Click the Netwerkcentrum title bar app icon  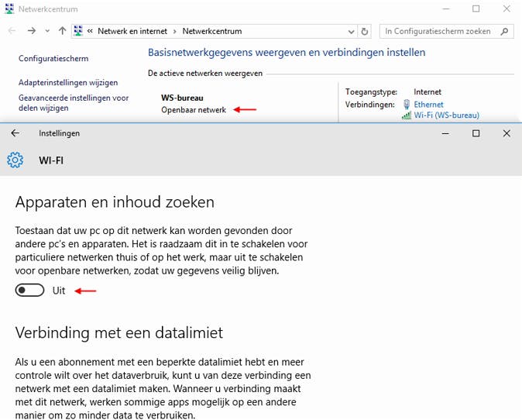pos(9,9)
